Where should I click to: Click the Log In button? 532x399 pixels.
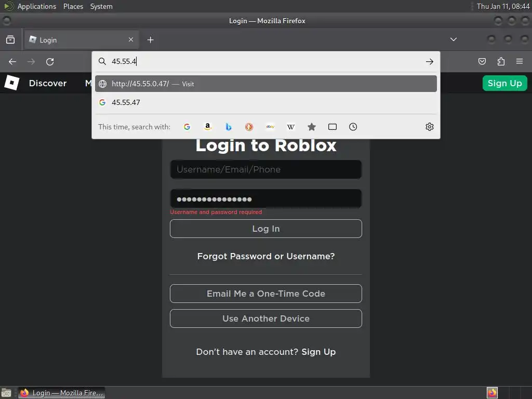pyautogui.click(x=265, y=229)
